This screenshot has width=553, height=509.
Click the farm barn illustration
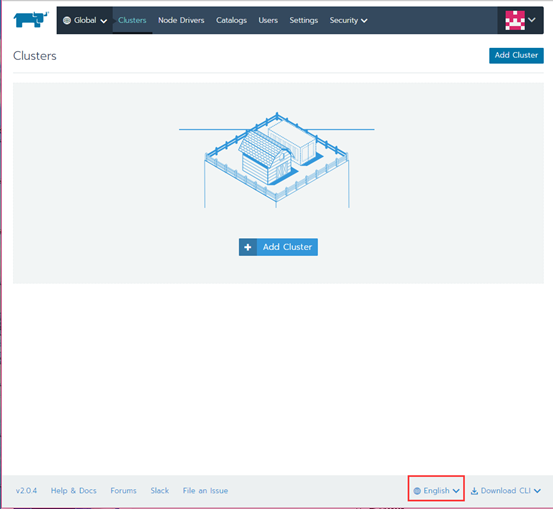click(x=276, y=160)
